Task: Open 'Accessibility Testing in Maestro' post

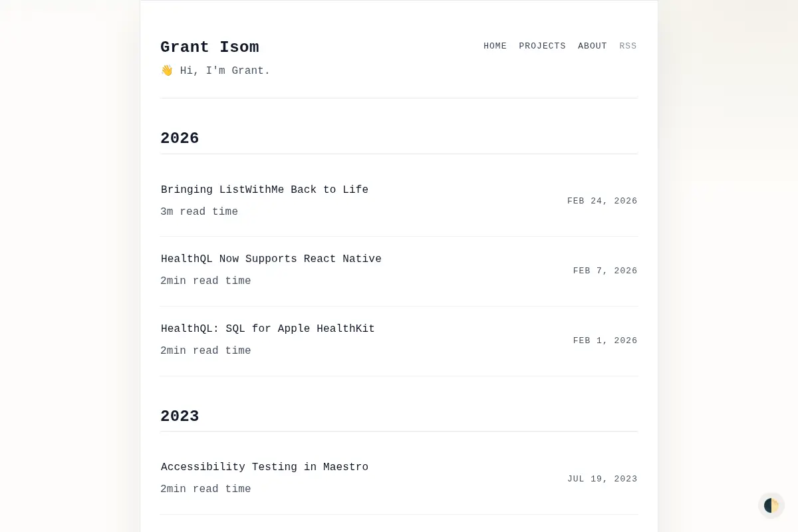Action: (265, 467)
